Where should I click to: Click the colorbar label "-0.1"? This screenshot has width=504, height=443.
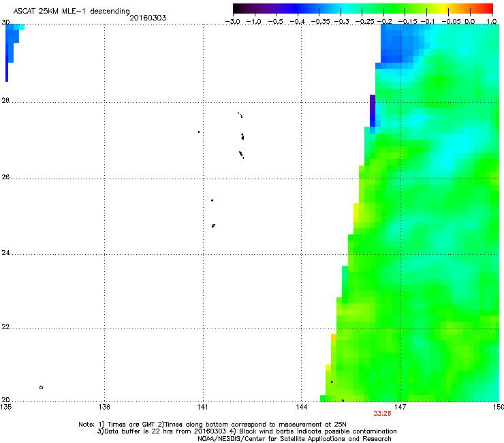click(x=428, y=22)
